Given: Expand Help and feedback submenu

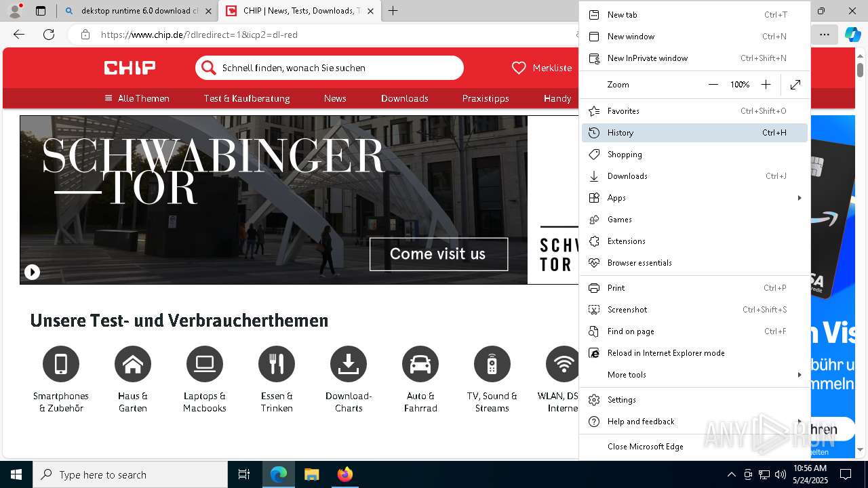Looking at the screenshot, I should (800, 422).
